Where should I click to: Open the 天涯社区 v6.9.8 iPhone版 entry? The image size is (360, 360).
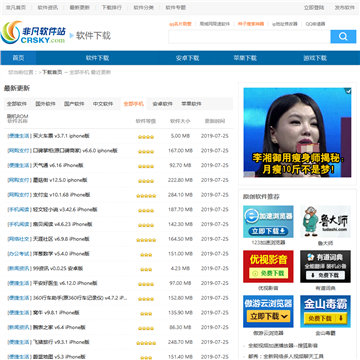pos(61,239)
